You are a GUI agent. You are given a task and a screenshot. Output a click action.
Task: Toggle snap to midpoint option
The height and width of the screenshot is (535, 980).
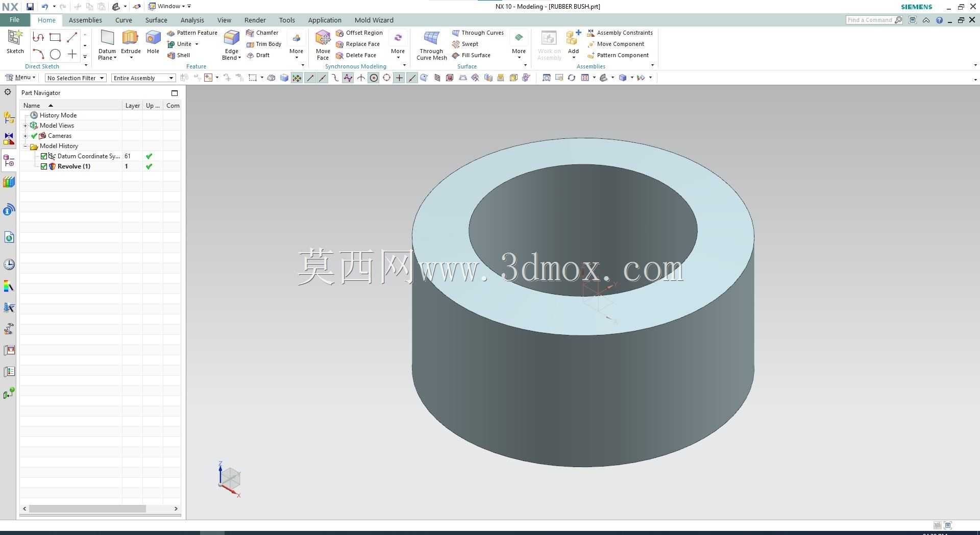click(x=323, y=78)
